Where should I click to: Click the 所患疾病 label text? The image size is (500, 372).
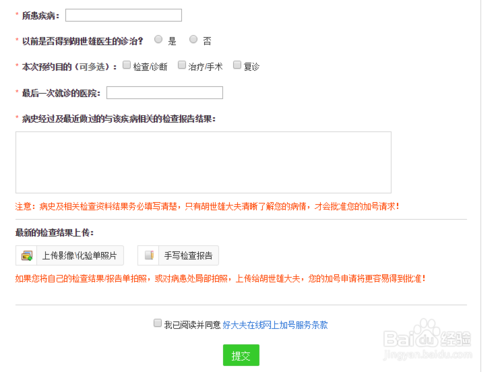40,16
